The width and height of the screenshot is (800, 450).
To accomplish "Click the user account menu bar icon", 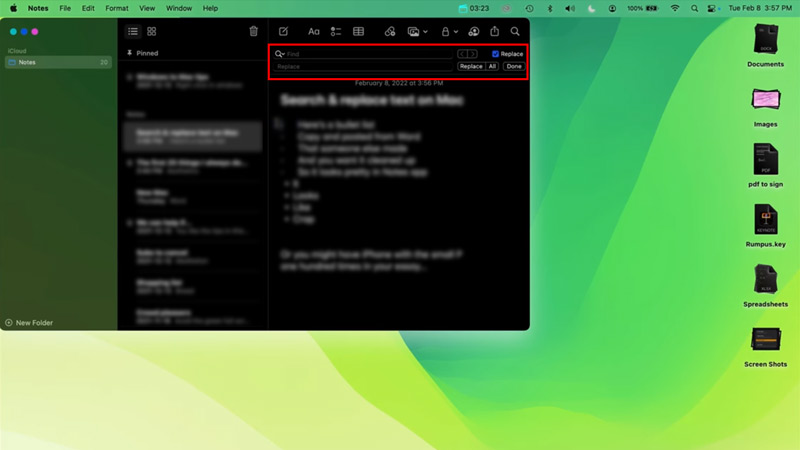I will (612, 8).
